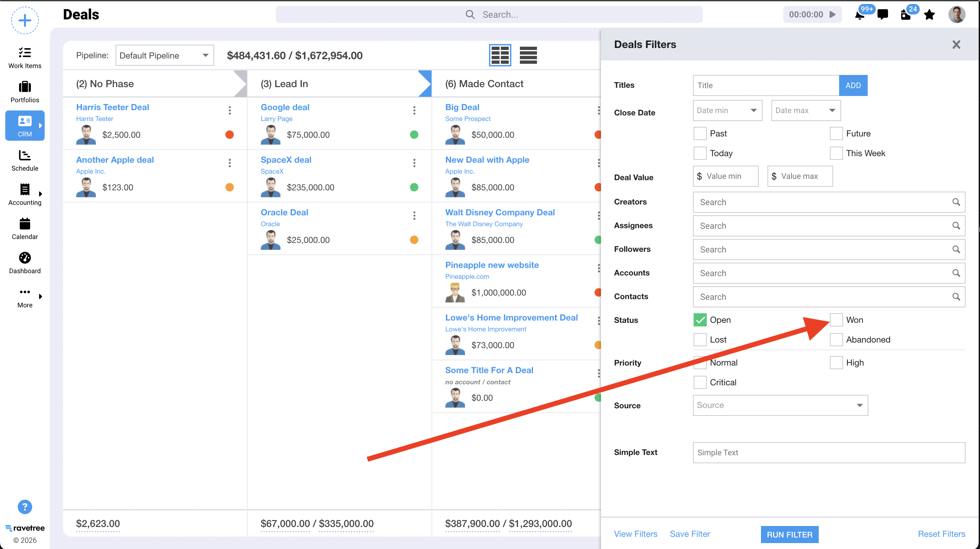Open the help question mark icon
Image resolution: width=980 pixels, height=549 pixels.
click(25, 507)
